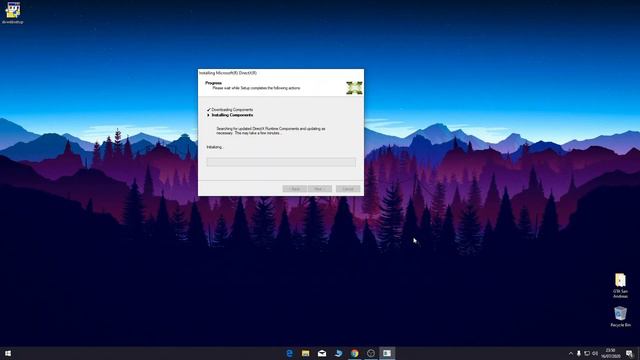Viewport: 640px width, 360px height.
Task: Open the Windows Start menu
Action: click(8, 353)
